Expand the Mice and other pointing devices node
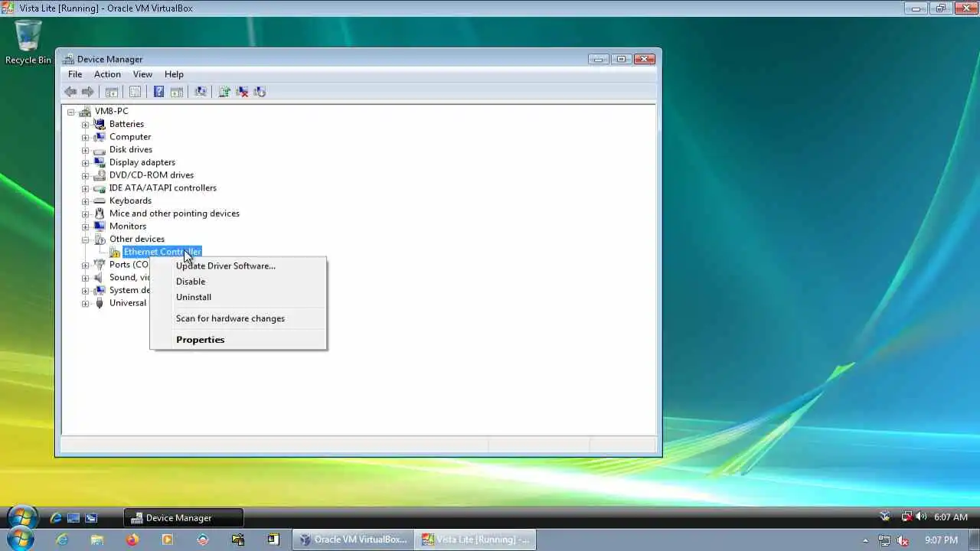 pos(85,214)
